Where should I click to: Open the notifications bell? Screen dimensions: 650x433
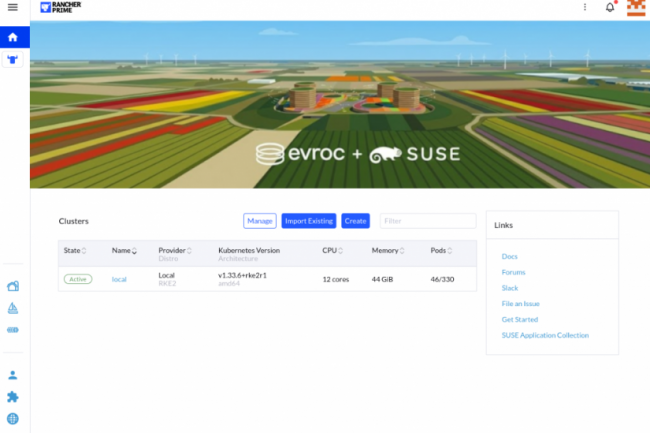610,8
